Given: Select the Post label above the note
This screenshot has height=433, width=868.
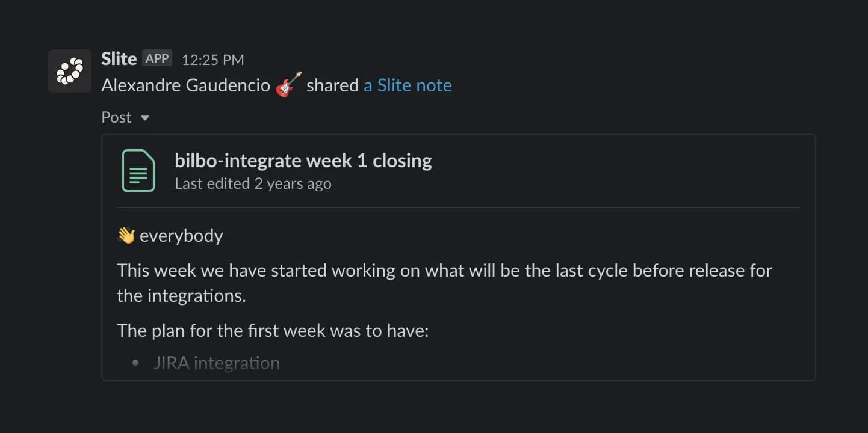Looking at the screenshot, I should 116,117.
